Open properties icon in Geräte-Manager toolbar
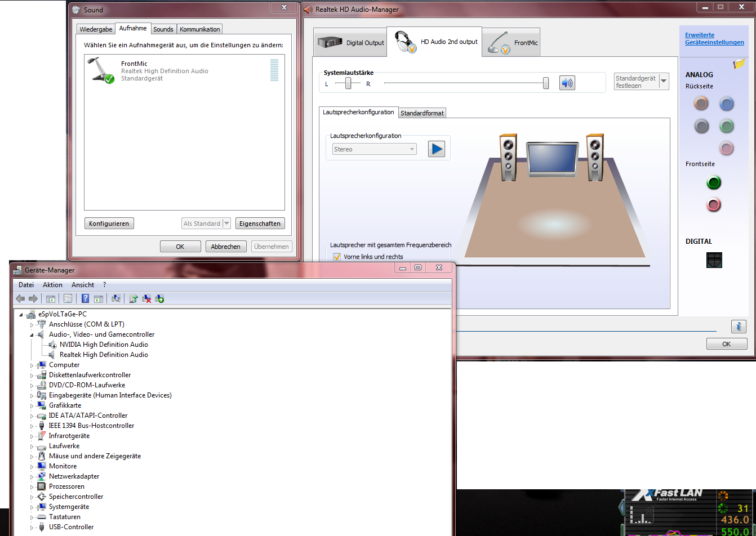The image size is (756, 536). [68, 298]
